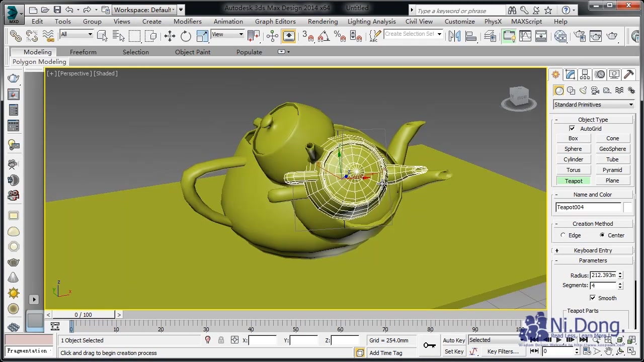Viewport: 644px width, 362px height.
Task: Click the Teapot primitive button
Action: click(573, 181)
